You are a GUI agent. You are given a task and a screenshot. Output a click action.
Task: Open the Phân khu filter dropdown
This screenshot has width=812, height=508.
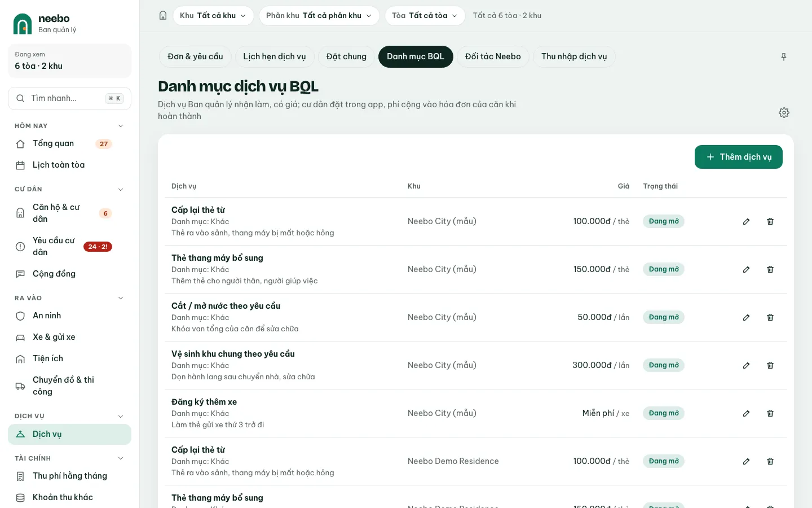(319, 16)
